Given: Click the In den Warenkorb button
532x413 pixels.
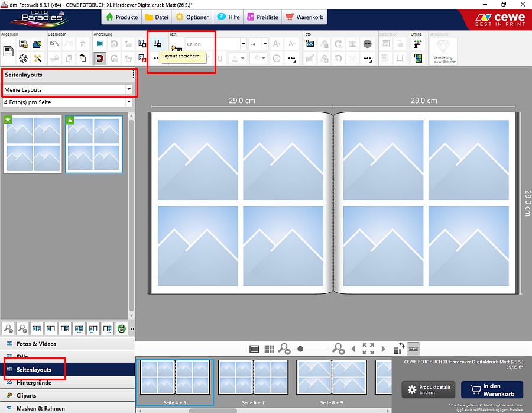Looking at the screenshot, I should tap(492, 390).
